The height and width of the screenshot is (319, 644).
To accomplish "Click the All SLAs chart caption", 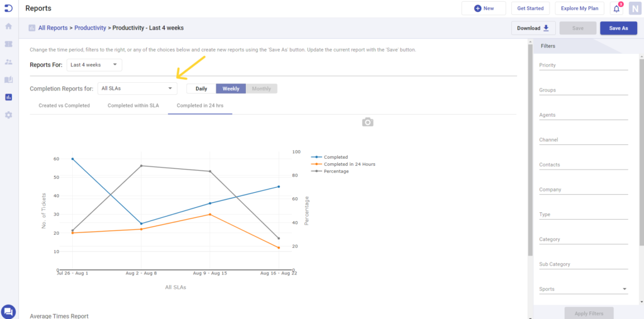I will pyautogui.click(x=175, y=288).
